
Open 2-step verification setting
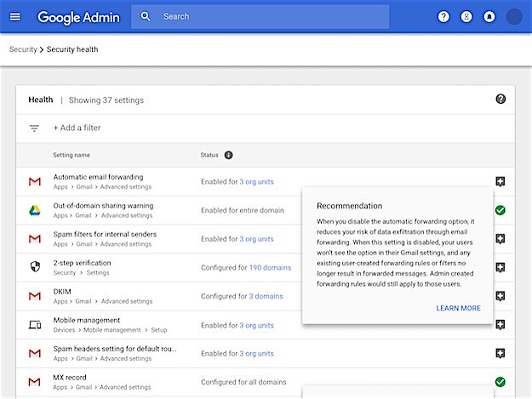coord(82,263)
